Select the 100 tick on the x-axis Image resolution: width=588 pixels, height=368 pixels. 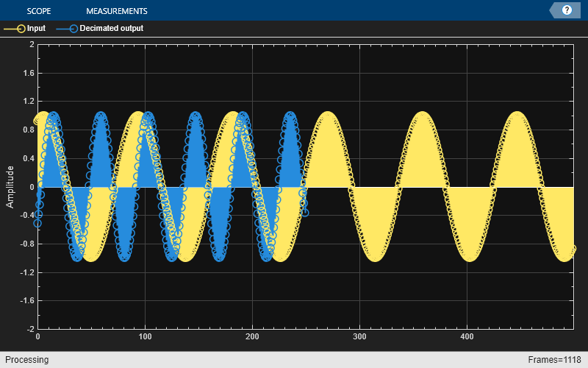(145, 336)
